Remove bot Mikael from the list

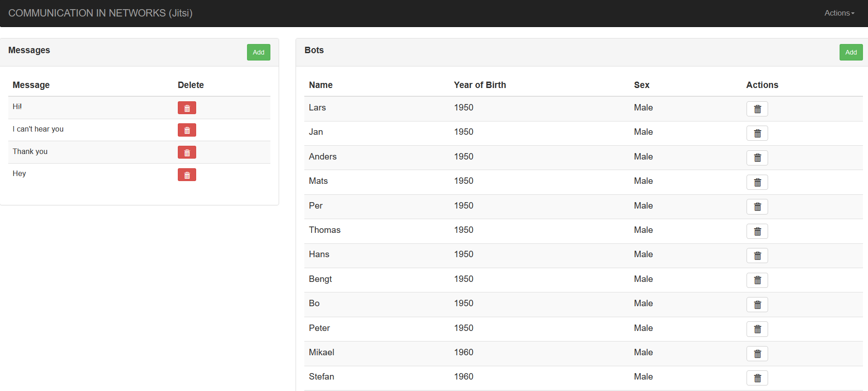[x=757, y=353]
